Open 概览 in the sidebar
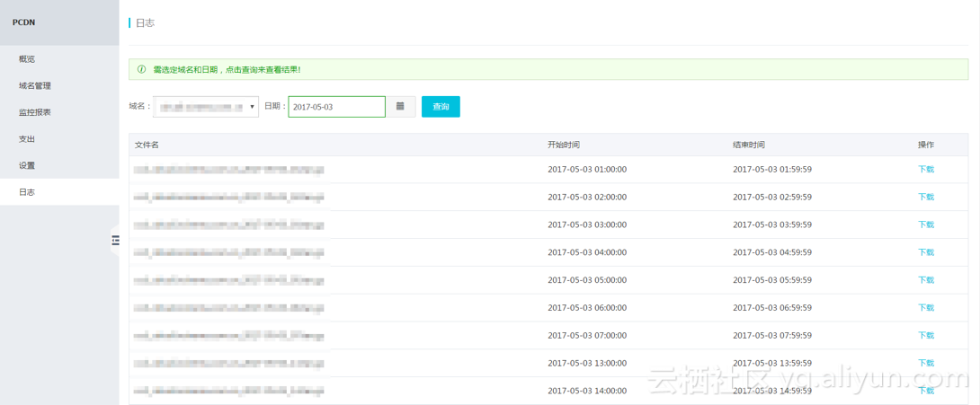 point(27,59)
